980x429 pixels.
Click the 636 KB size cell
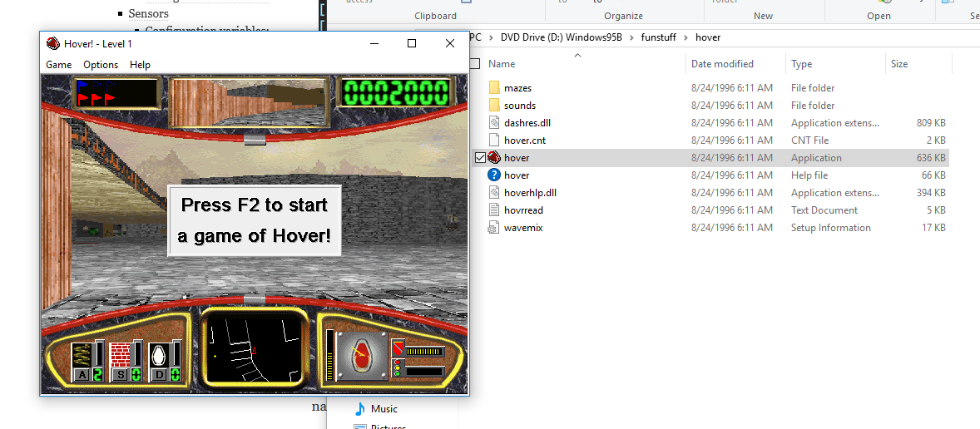(x=931, y=158)
